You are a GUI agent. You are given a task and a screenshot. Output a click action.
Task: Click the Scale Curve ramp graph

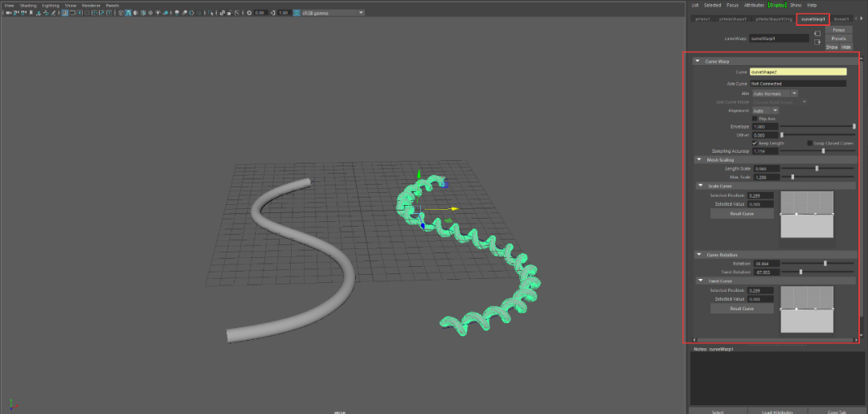[807, 215]
